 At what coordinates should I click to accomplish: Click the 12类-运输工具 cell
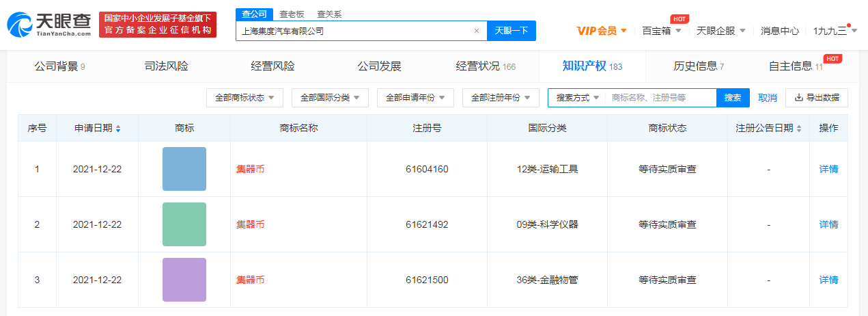(x=548, y=169)
